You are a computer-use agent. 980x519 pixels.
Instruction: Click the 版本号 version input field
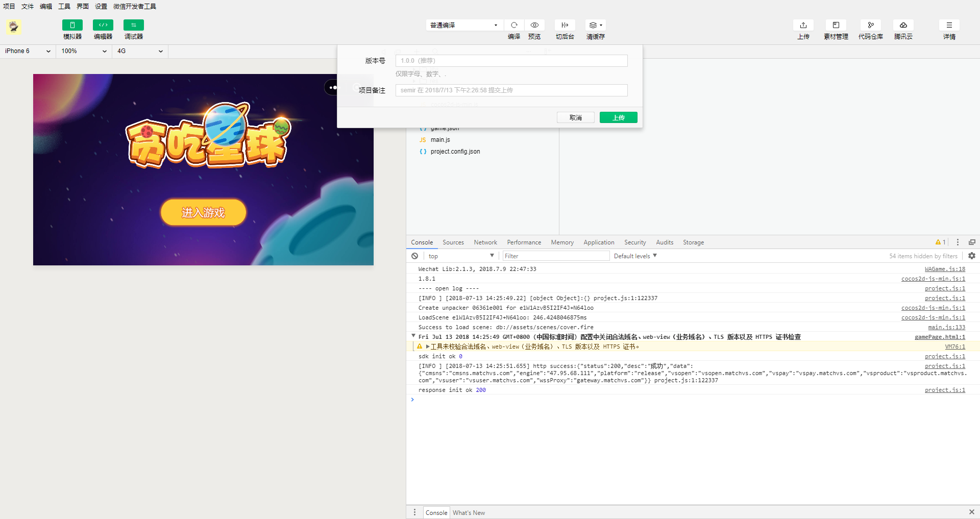[511, 61]
